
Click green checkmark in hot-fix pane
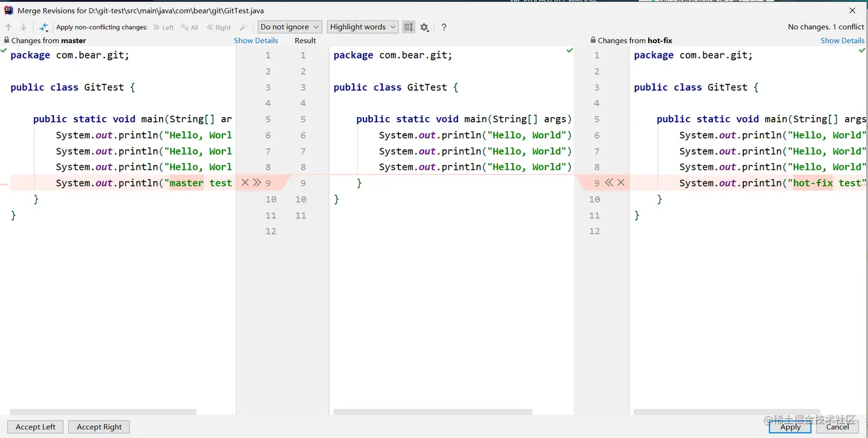pos(862,51)
